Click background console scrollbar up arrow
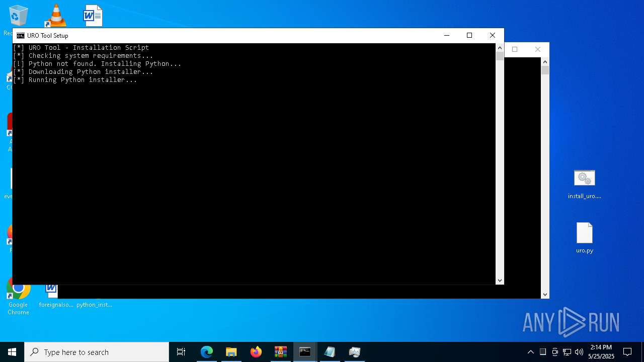The image size is (644, 362). (x=545, y=61)
